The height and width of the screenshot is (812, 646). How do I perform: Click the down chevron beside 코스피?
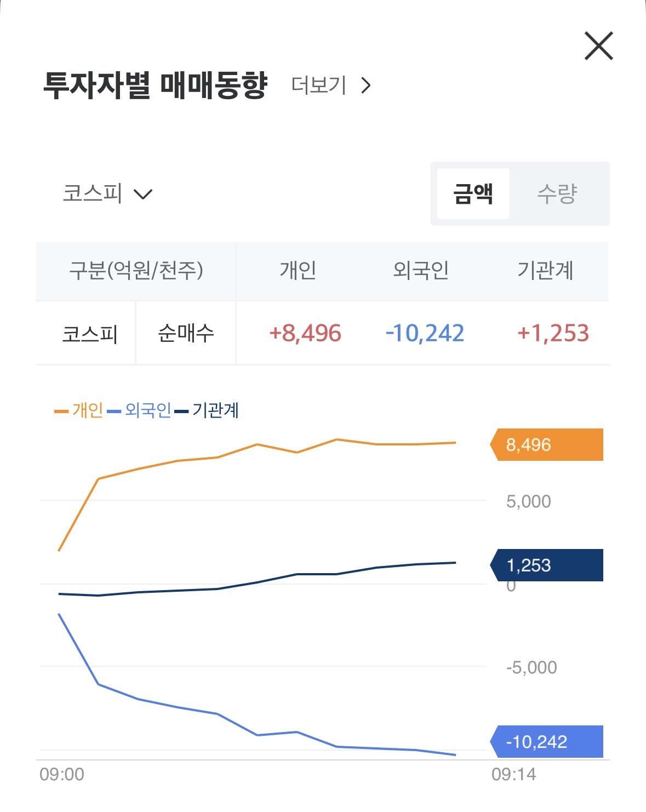pyautogui.click(x=143, y=195)
